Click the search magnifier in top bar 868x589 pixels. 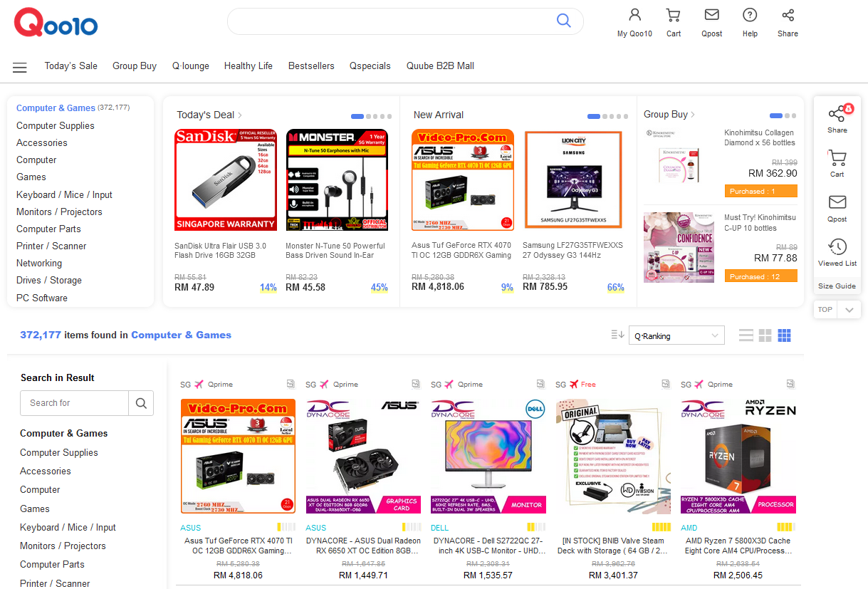coord(564,21)
